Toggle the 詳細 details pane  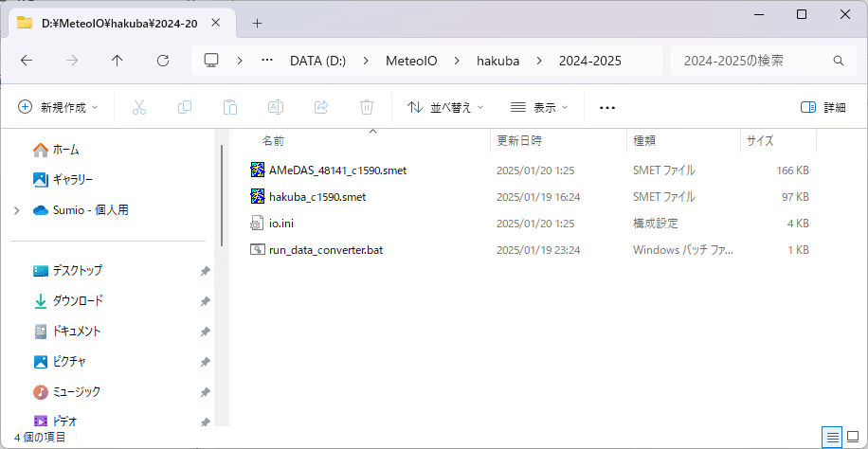[x=823, y=107]
